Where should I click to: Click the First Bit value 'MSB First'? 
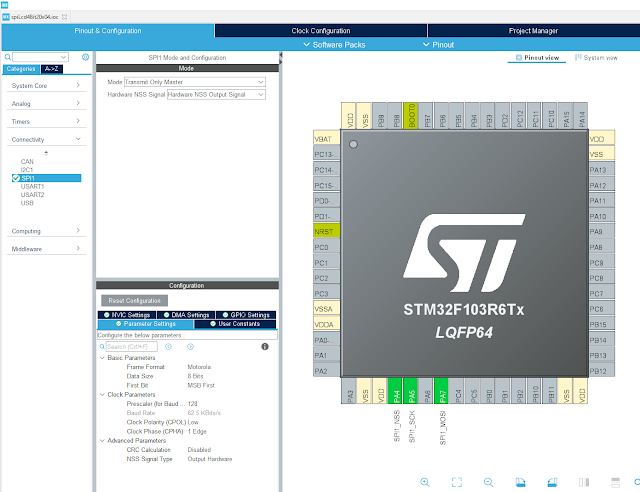tap(201, 385)
